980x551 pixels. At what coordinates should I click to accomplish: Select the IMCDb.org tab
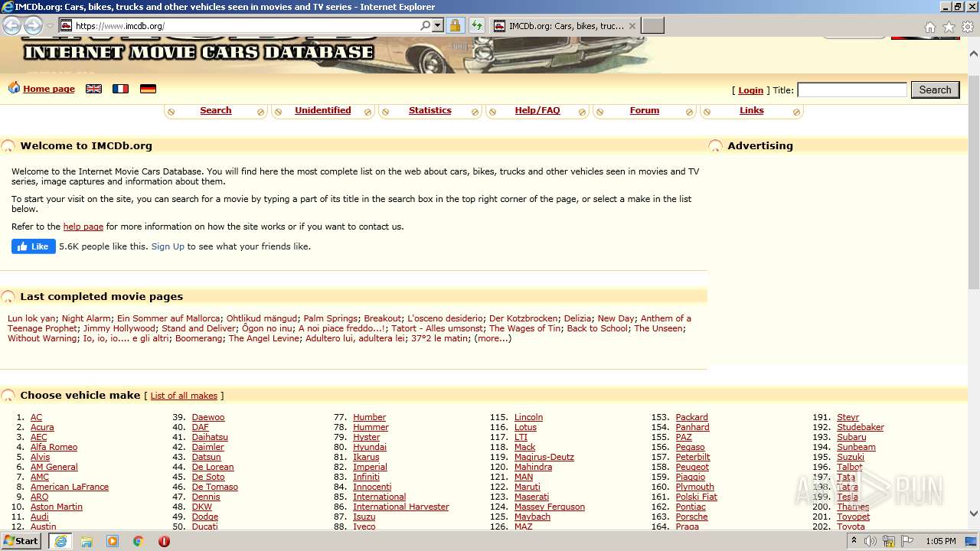[x=565, y=25]
